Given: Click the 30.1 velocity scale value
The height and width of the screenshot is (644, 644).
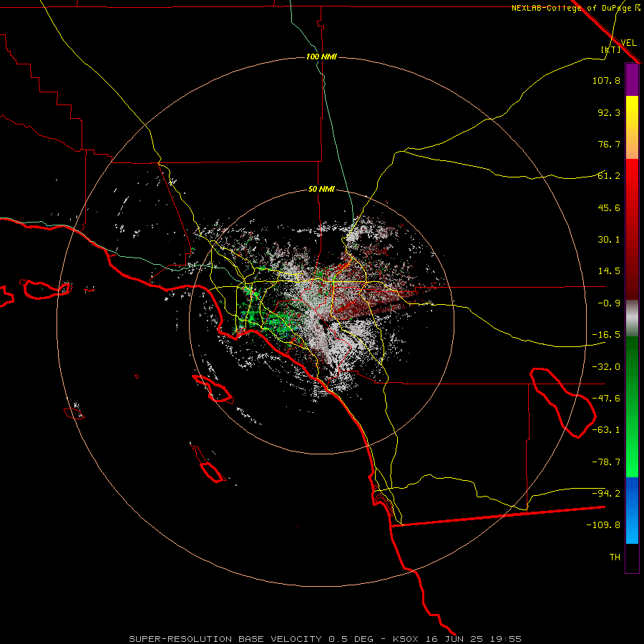Looking at the screenshot, I should tap(609, 240).
